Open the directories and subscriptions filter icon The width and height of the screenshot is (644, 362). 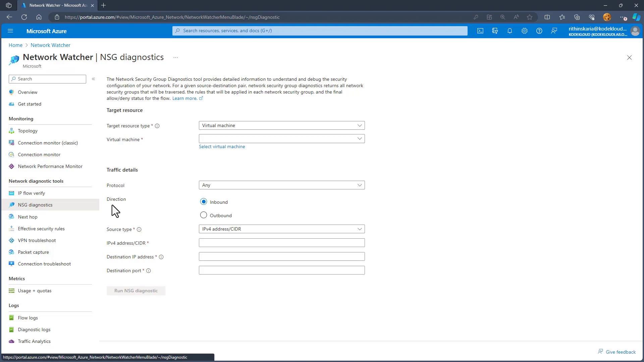(x=495, y=31)
